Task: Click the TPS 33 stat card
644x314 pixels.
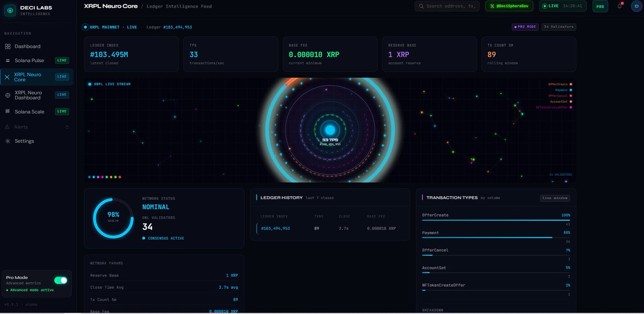Action: pyautogui.click(x=230, y=54)
